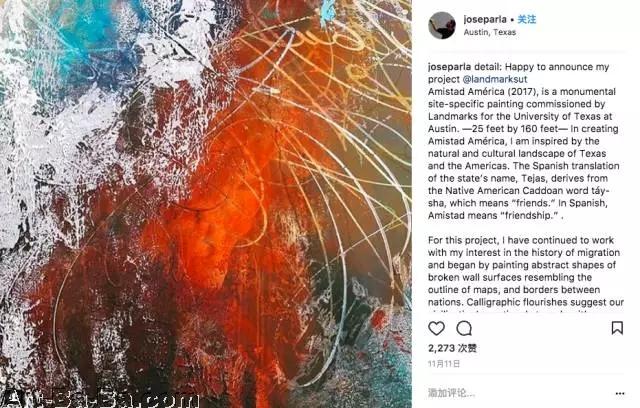Click the blue paint area of the artwork

click(x=88, y=39)
